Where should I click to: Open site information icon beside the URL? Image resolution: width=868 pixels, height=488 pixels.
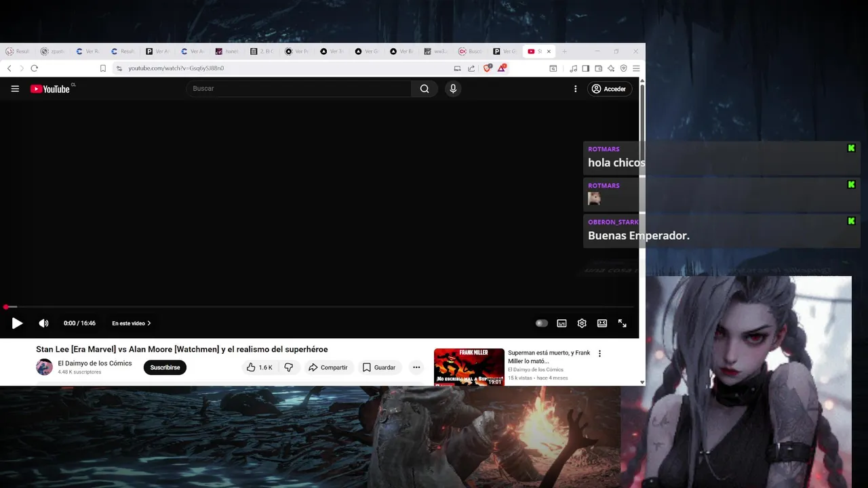119,68
